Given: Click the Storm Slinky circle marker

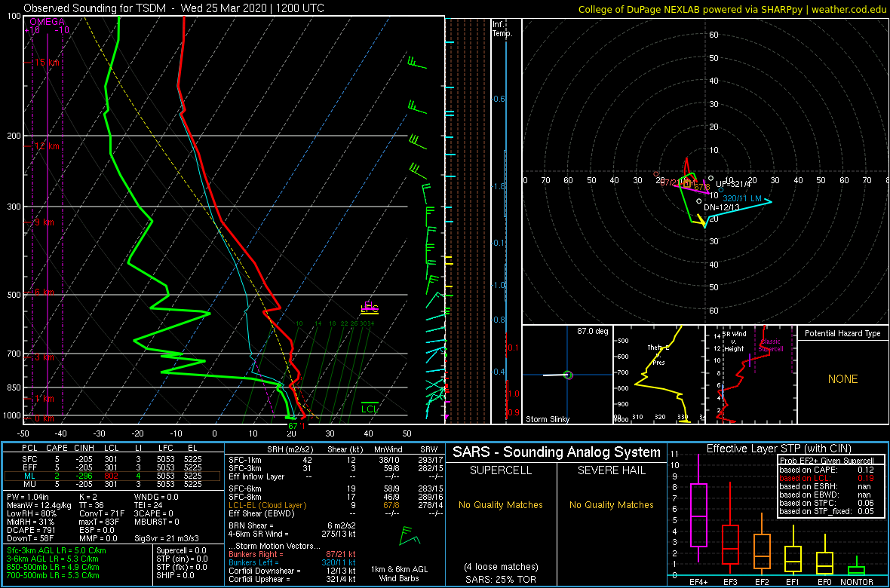Looking at the screenshot, I should coord(568,375).
